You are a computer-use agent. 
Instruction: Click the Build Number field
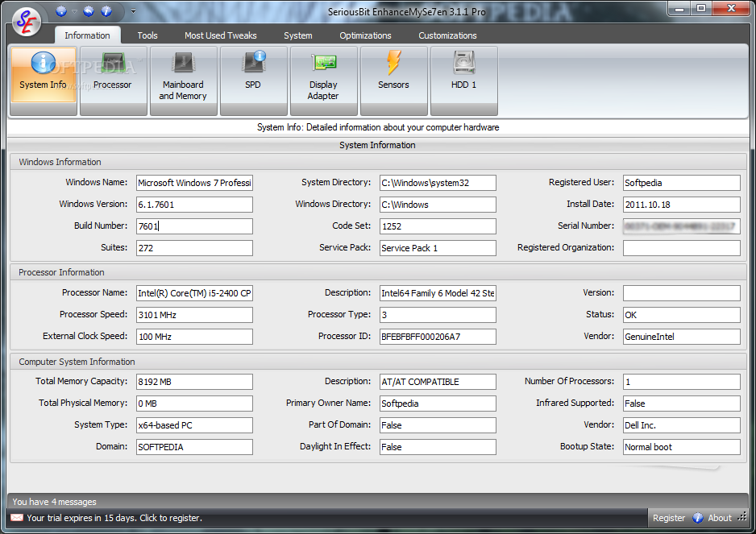click(x=194, y=226)
